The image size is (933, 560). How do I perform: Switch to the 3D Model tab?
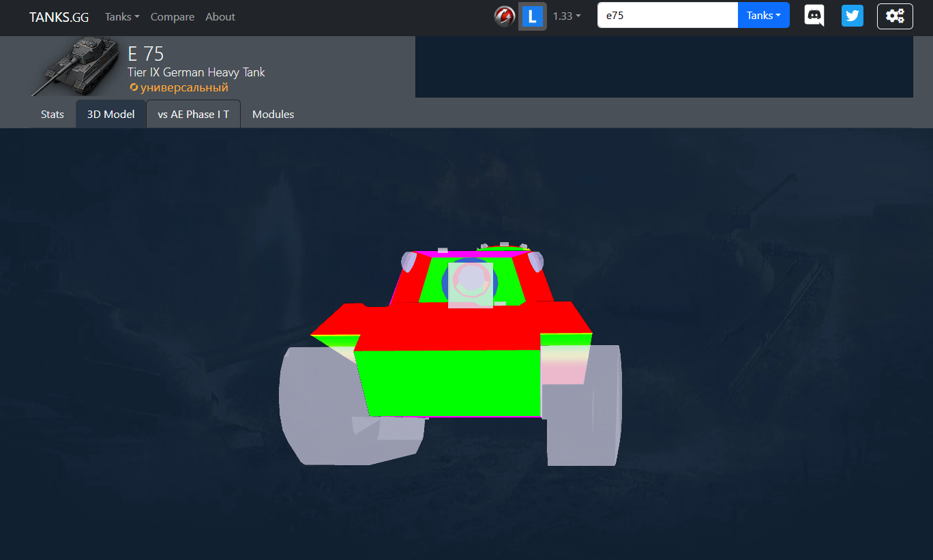click(110, 115)
